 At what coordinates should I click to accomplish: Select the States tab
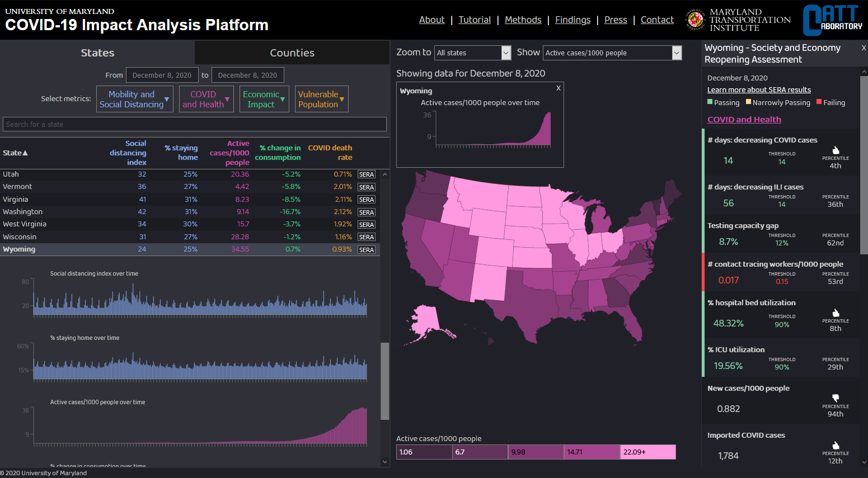(97, 51)
